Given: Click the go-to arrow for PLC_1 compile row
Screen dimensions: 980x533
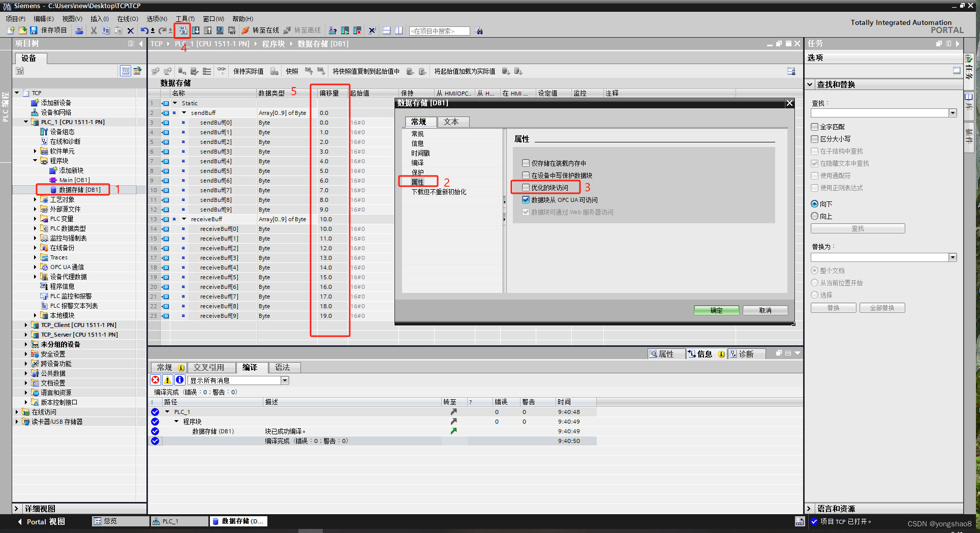Looking at the screenshot, I should click(453, 412).
